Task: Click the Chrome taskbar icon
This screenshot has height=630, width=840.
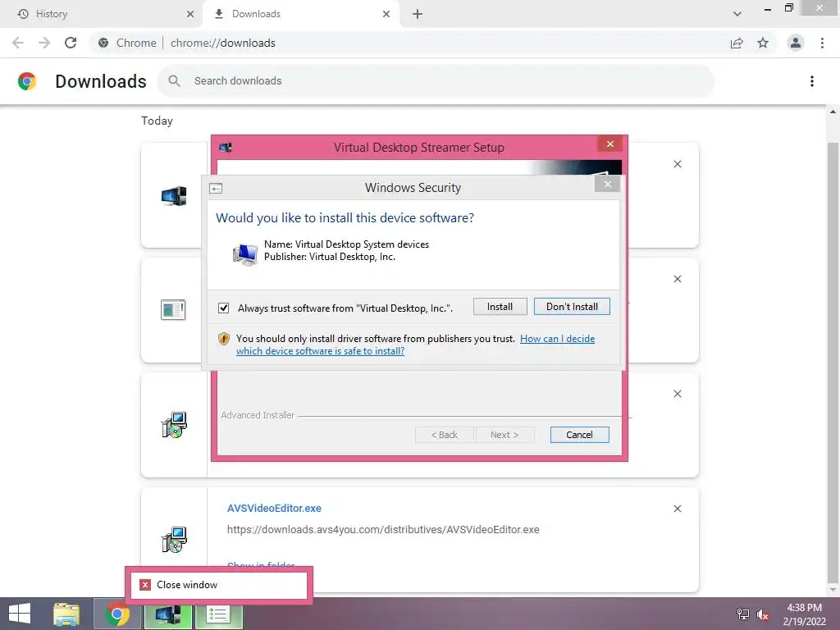Action: pyautogui.click(x=117, y=614)
